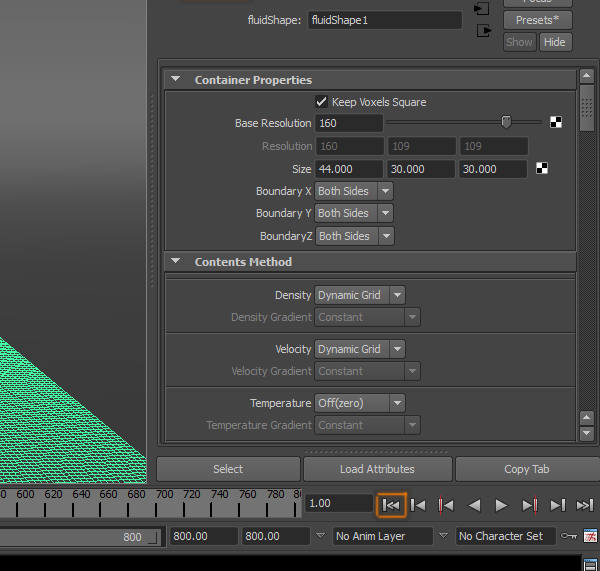Play the animation forwards
This screenshot has height=571, width=600.
(502, 505)
